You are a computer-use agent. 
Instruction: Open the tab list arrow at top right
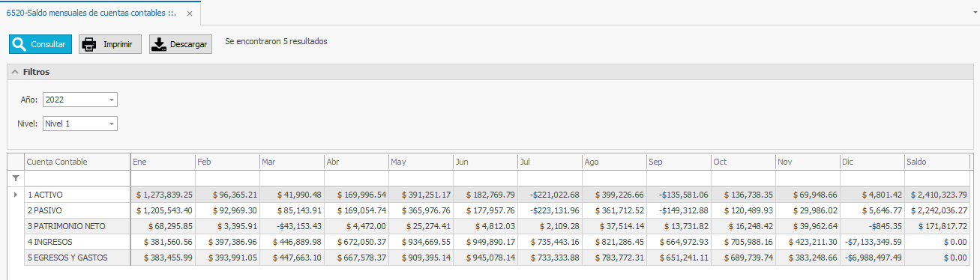point(973,13)
